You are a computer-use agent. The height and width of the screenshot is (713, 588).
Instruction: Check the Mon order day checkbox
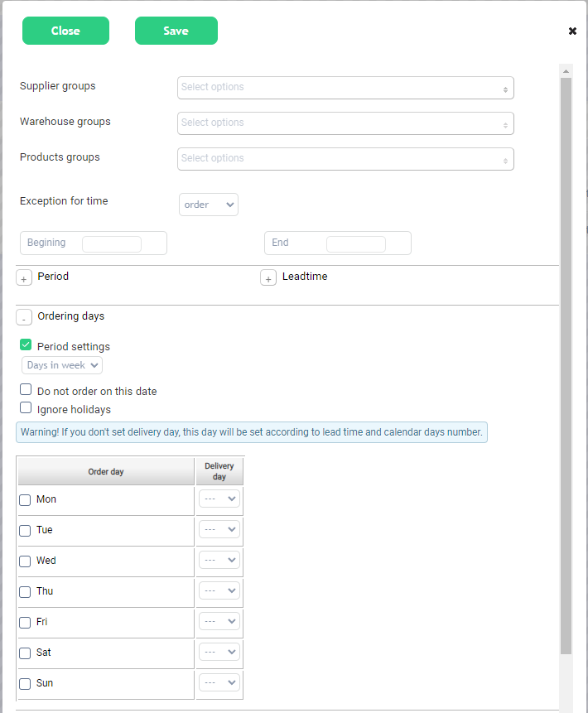click(26, 500)
